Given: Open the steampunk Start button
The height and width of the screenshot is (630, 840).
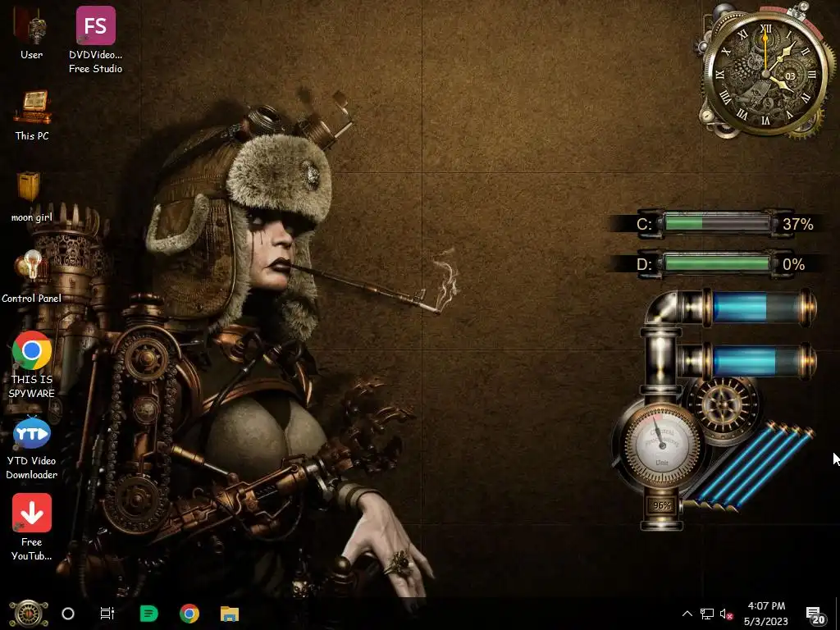Looking at the screenshot, I should (28, 614).
